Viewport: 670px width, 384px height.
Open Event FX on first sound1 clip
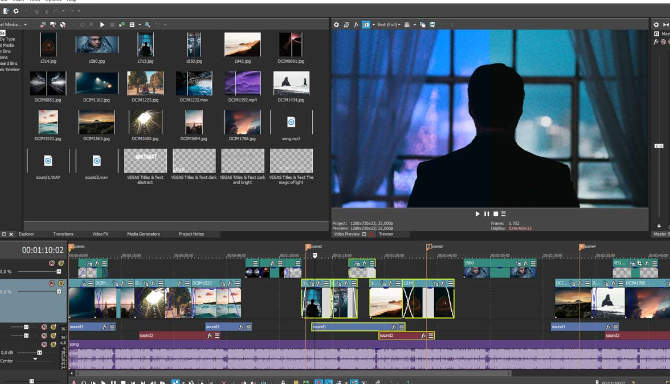click(x=105, y=327)
